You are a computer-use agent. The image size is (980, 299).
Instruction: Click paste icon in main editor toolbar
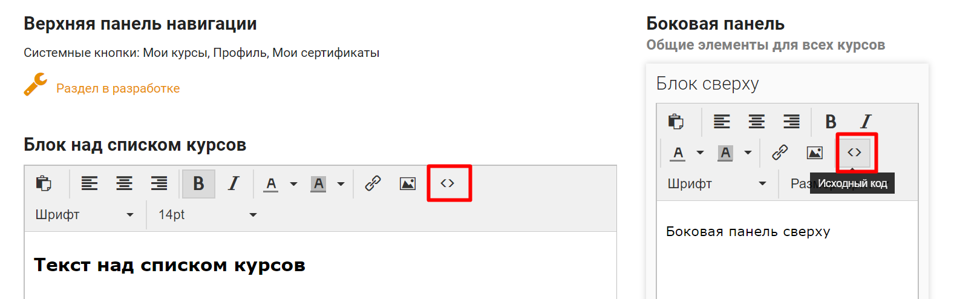(x=44, y=183)
